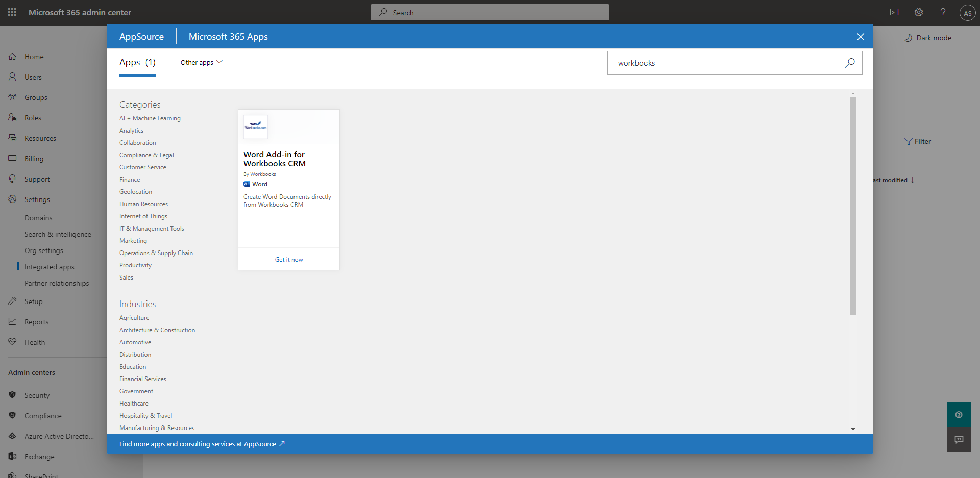Filter by Healthcare industry
Screen dimensions: 980x478
pyautogui.click(x=134, y=404)
